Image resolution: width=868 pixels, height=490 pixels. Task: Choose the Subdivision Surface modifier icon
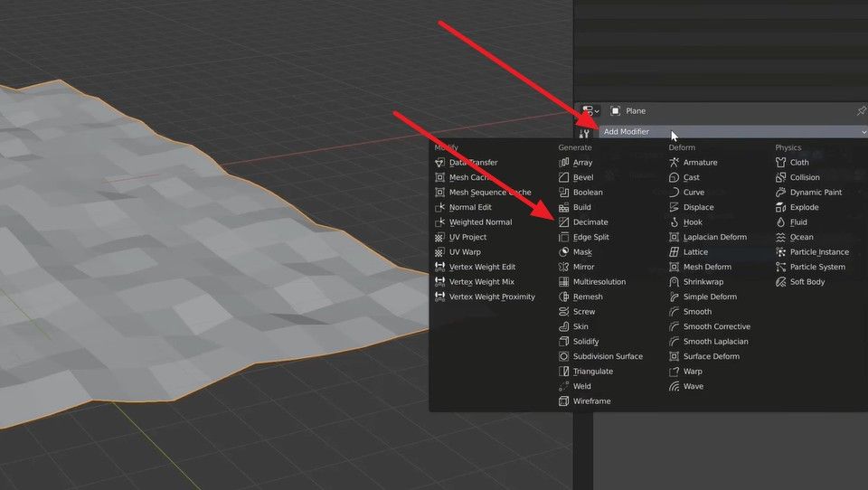coord(563,356)
